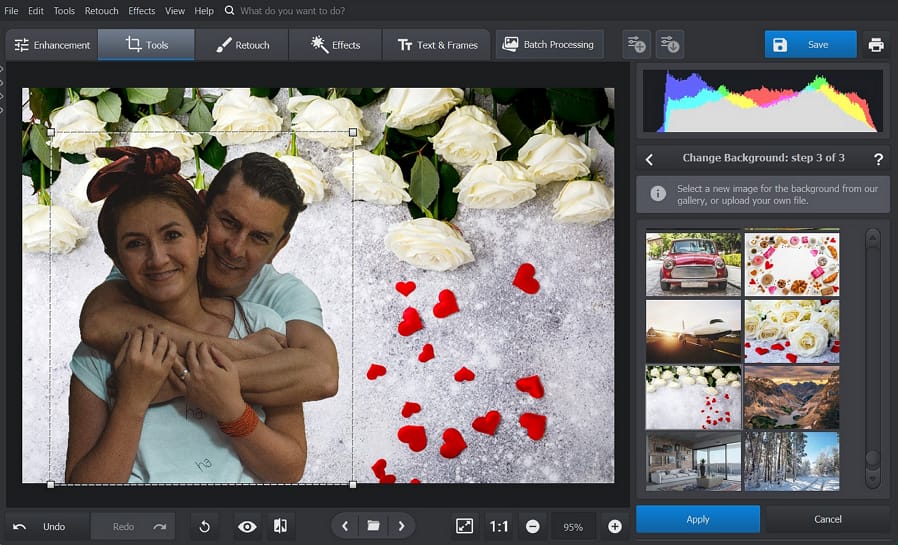Select the mountain valley background
The width and height of the screenshot is (898, 545).
[792, 397]
